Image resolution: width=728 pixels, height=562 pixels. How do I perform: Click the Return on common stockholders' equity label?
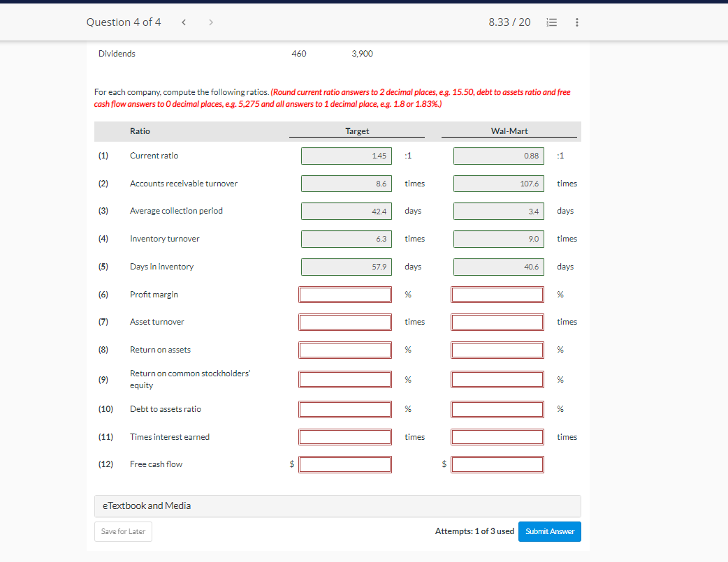click(190, 379)
